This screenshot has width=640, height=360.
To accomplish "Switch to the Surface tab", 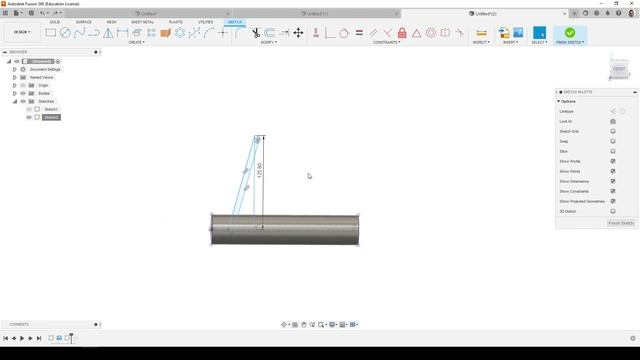I will 84,22.
